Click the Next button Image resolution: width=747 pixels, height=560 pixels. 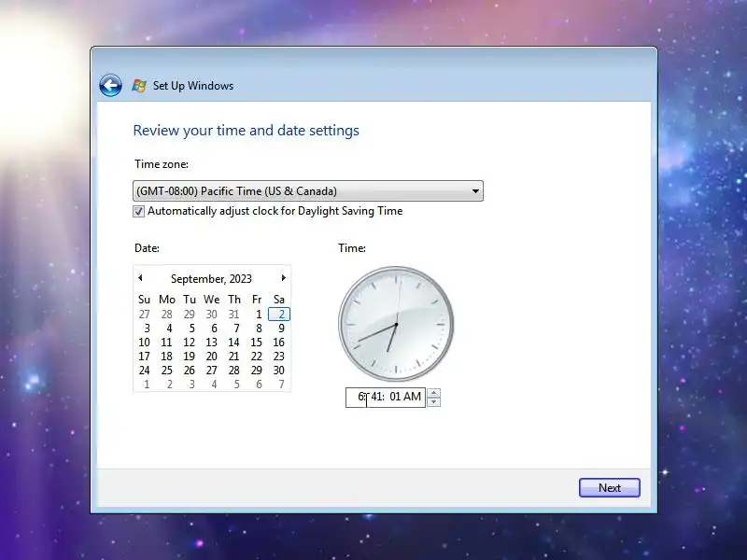point(610,487)
